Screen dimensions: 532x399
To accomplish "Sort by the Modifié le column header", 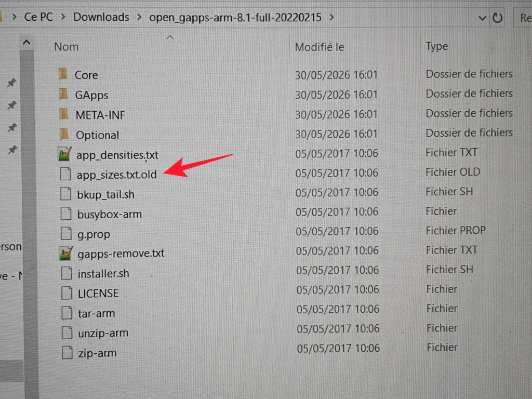I will click(x=320, y=47).
